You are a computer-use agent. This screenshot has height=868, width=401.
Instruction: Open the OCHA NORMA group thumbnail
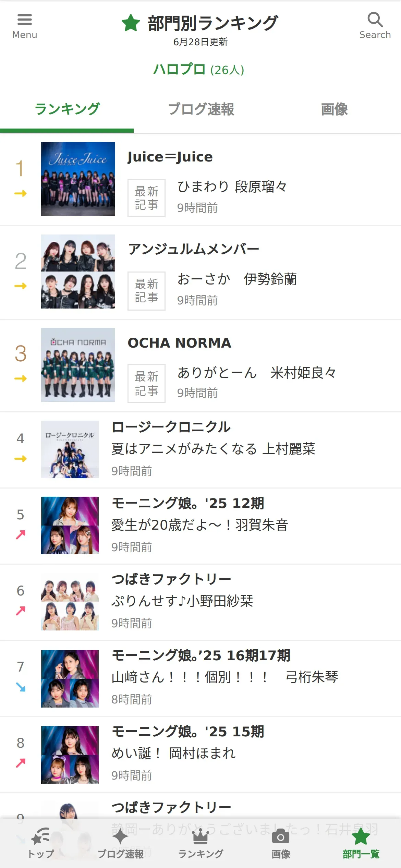78,365
